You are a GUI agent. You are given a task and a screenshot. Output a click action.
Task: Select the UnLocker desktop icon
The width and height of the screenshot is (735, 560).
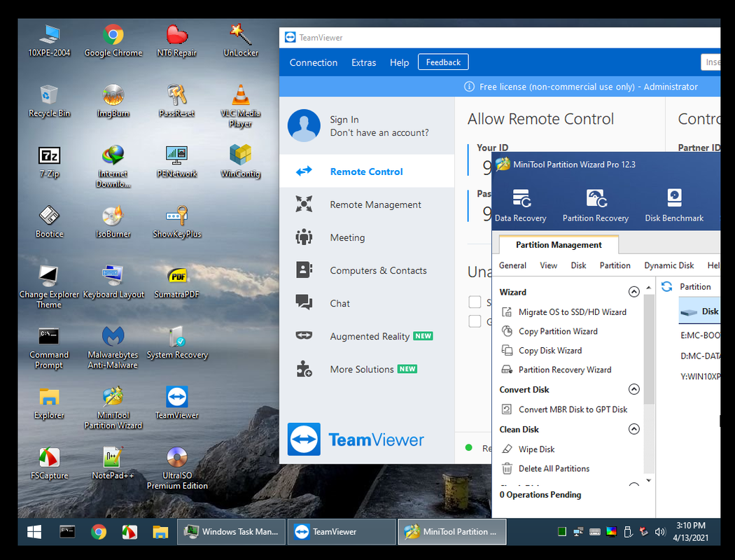(x=241, y=41)
